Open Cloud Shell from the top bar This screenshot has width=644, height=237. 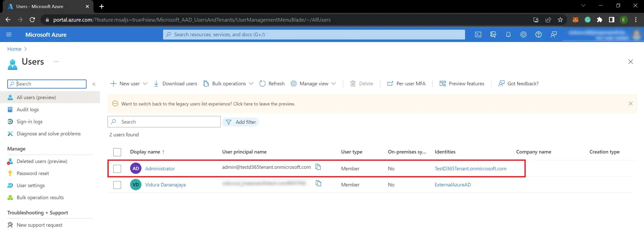coord(478,34)
